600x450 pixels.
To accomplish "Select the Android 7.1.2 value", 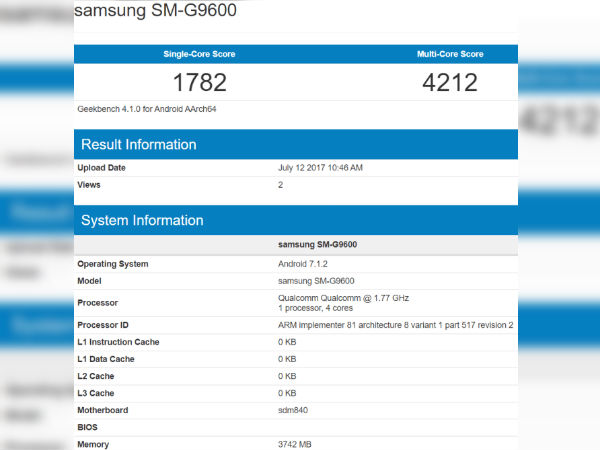I will pos(303,264).
